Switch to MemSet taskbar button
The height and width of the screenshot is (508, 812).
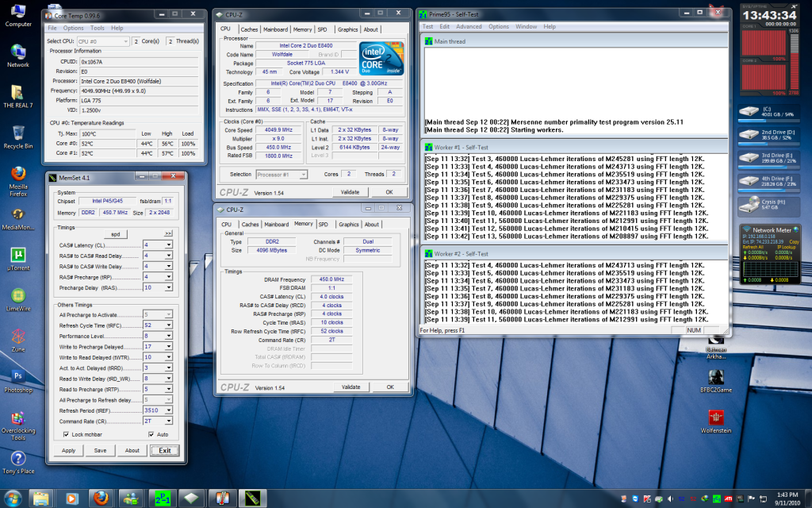point(253,498)
